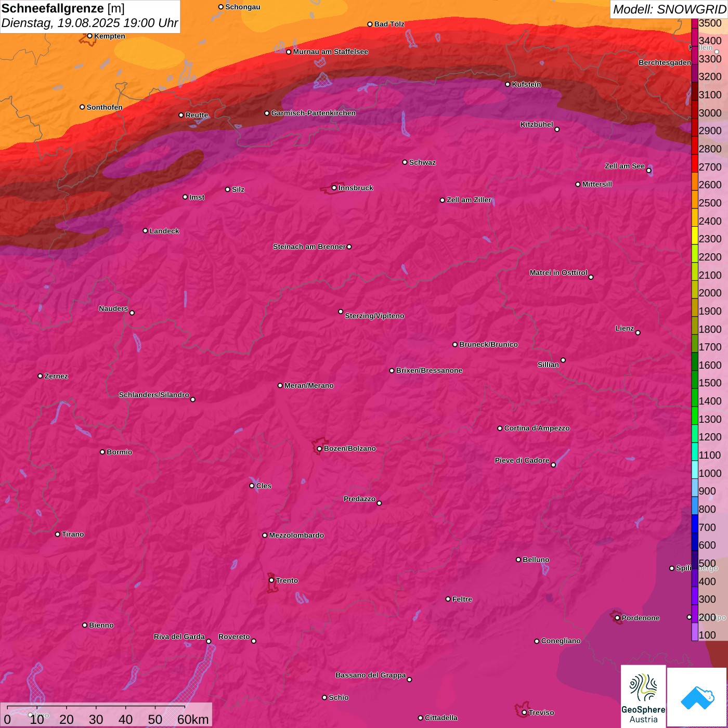The width and height of the screenshot is (728, 728).
Task: Click the Trento city marker
Action: pos(271,580)
